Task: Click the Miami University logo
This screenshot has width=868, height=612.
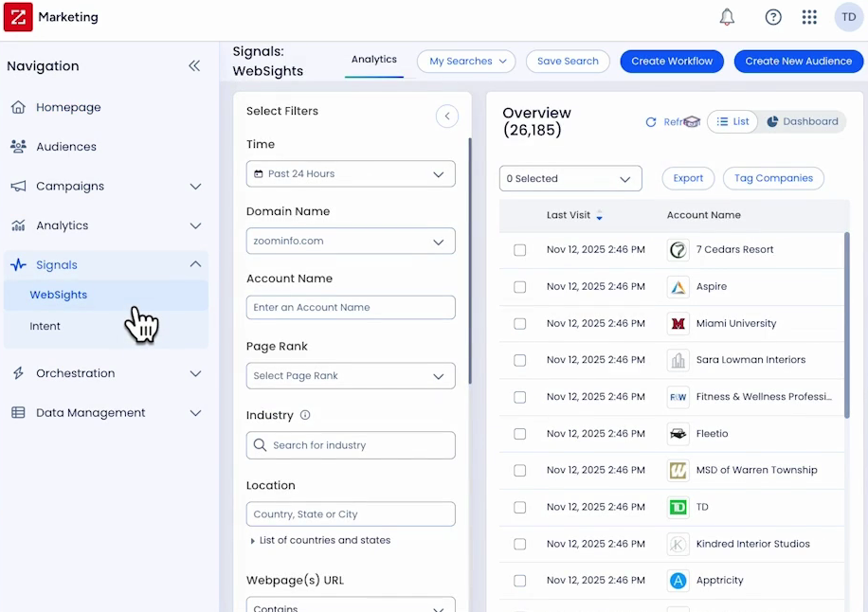Action: (678, 323)
